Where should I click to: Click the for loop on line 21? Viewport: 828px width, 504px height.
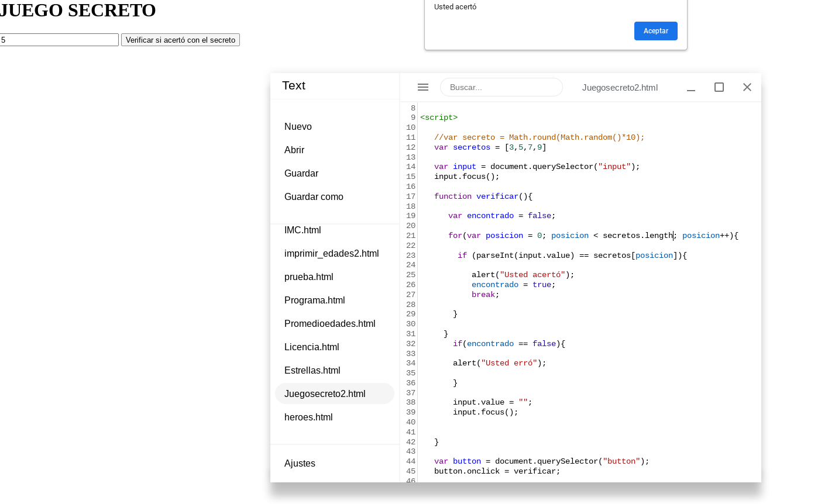click(x=593, y=236)
